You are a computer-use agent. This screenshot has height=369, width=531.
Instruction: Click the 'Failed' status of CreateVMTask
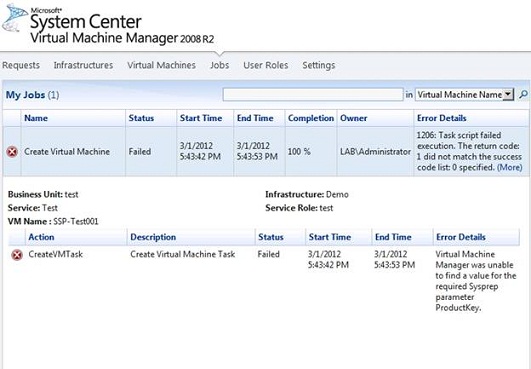pos(268,254)
